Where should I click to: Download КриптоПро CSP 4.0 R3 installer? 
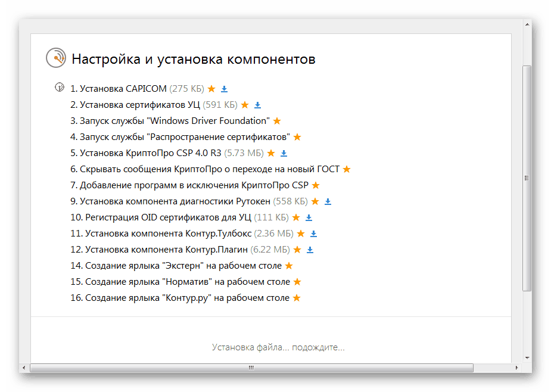[x=284, y=153]
